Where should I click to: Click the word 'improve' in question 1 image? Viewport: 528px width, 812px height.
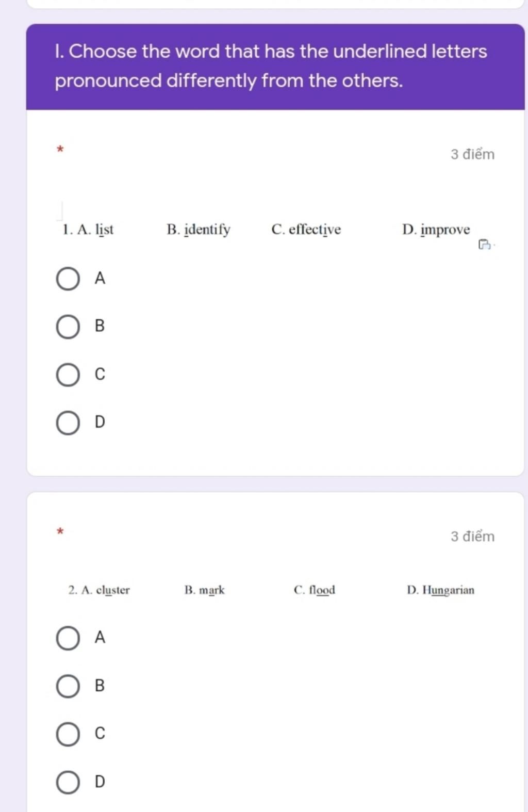coord(445,230)
